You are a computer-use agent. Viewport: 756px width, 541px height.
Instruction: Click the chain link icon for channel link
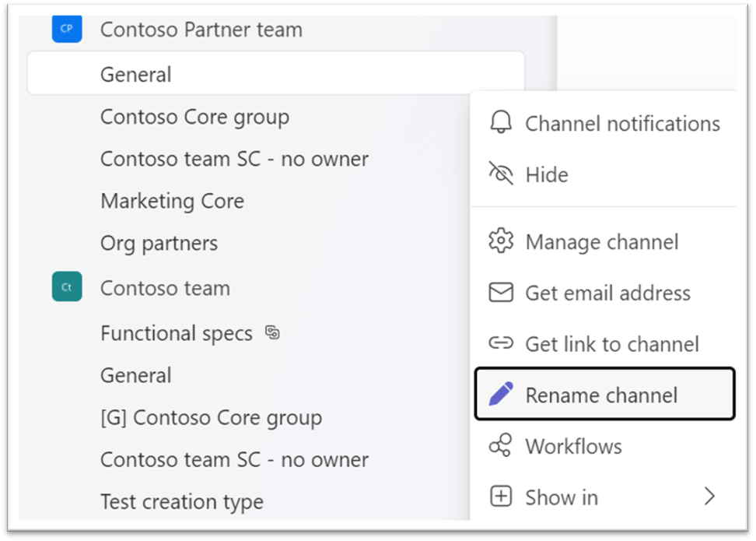pyautogui.click(x=501, y=343)
